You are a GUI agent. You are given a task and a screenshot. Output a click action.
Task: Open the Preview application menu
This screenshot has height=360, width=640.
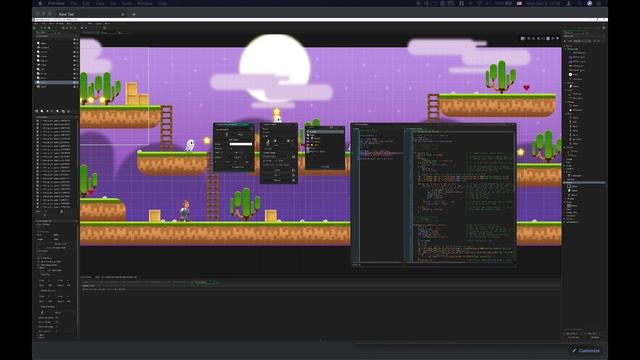point(56,3)
